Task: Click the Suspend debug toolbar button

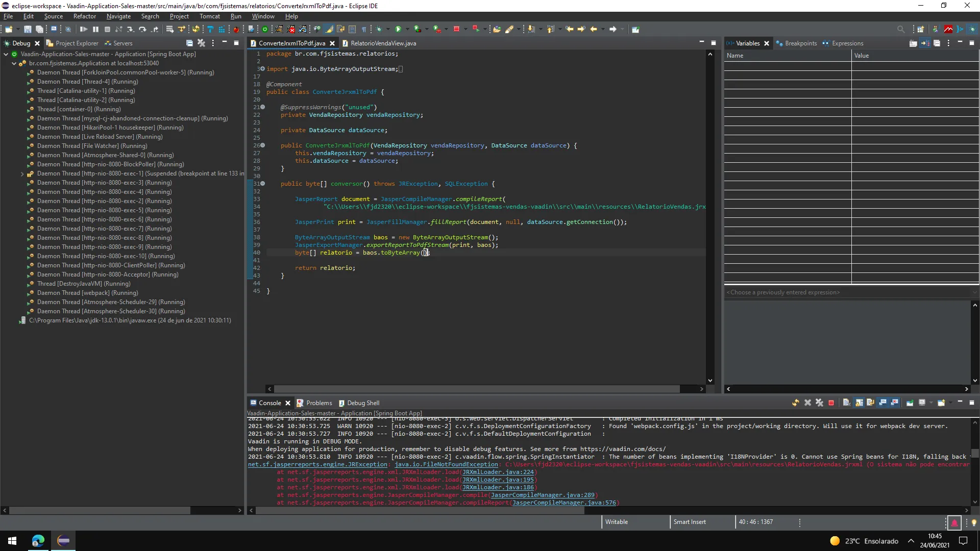Action: [95, 30]
